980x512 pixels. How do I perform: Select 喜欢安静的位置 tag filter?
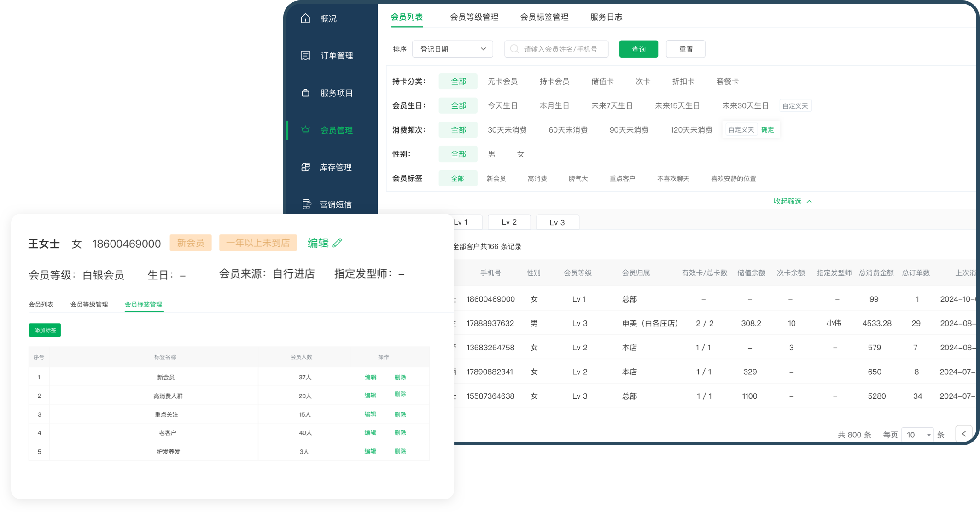coord(734,179)
